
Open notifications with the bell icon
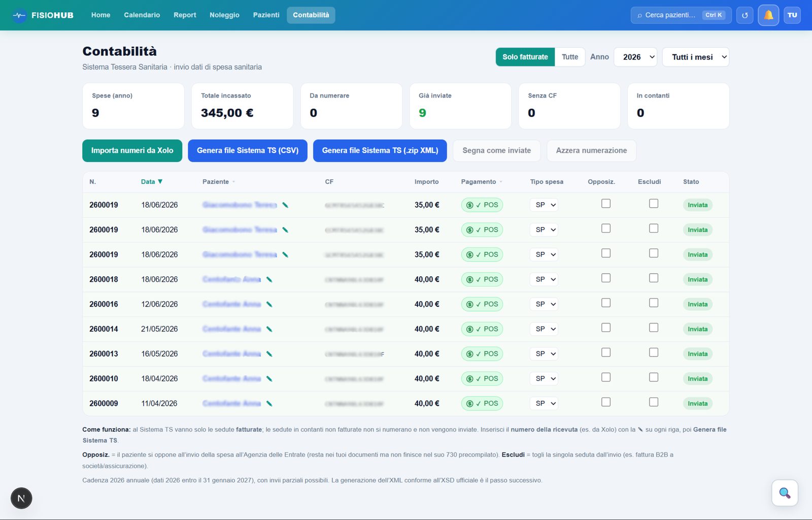(x=768, y=15)
